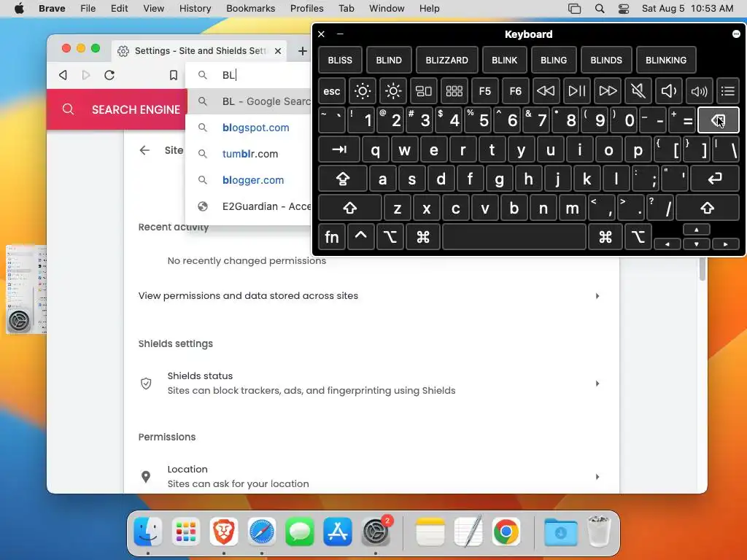The height and width of the screenshot is (560, 747).
Task: Click the address bar text field
Action: point(265,75)
